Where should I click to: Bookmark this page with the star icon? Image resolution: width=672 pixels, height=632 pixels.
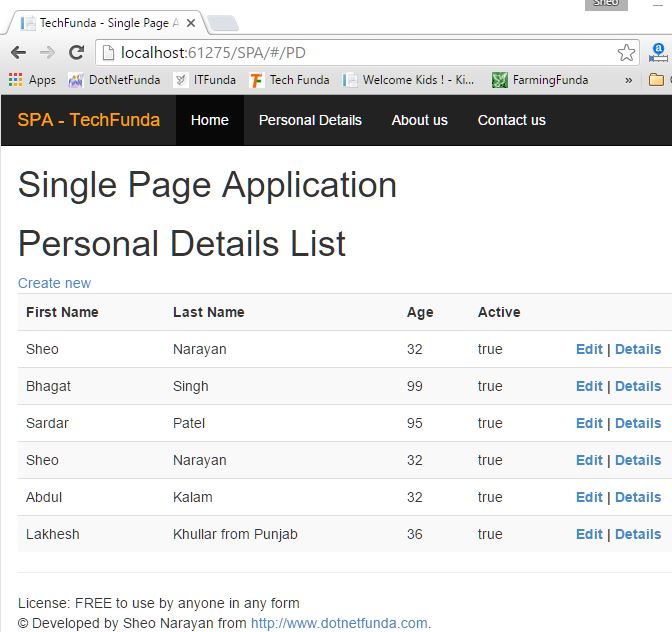pyautogui.click(x=626, y=53)
